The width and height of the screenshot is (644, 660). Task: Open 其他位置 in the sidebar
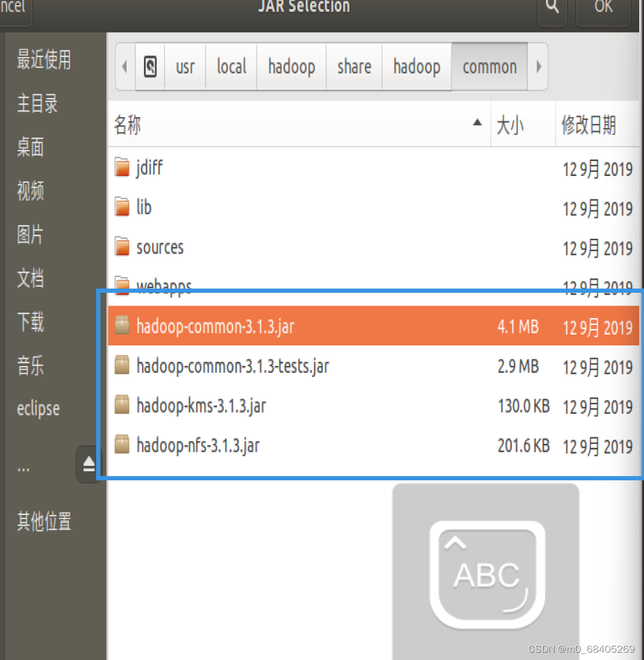(x=44, y=522)
